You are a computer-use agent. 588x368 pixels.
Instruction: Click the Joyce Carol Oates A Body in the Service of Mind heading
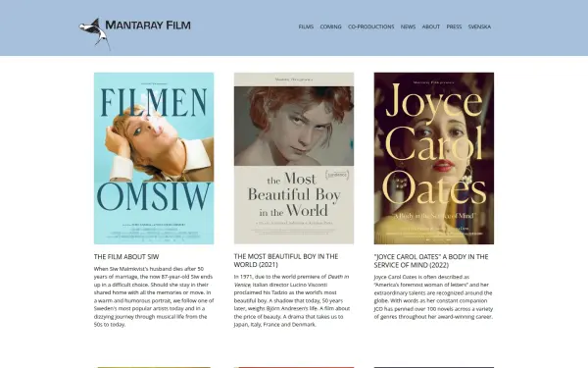click(x=431, y=261)
